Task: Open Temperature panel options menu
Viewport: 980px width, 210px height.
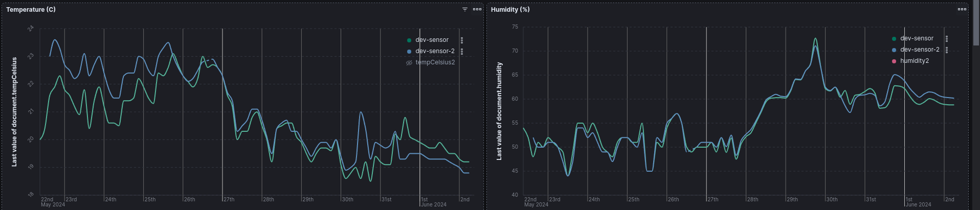Action: pyautogui.click(x=477, y=9)
